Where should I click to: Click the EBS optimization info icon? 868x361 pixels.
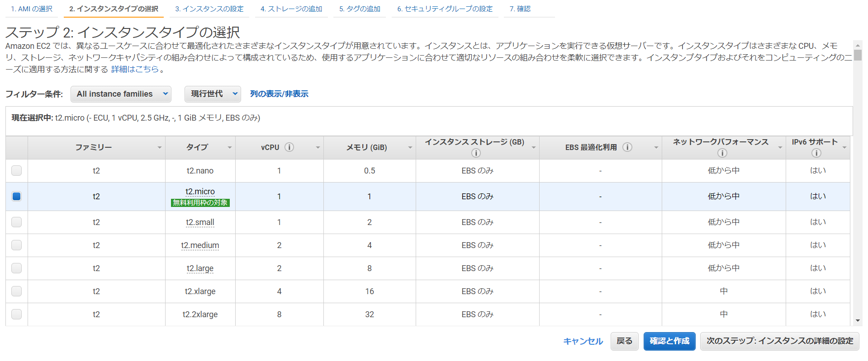pyautogui.click(x=627, y=147)
